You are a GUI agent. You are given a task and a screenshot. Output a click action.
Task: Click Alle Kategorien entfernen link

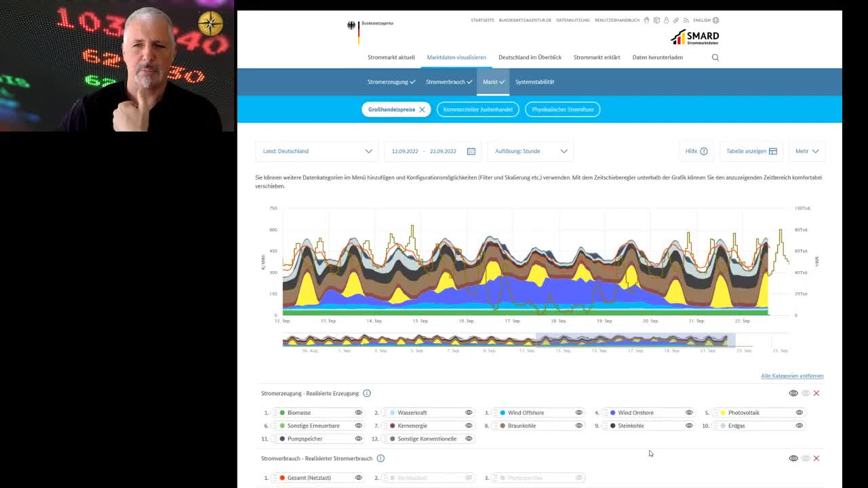tap(792, 375)
